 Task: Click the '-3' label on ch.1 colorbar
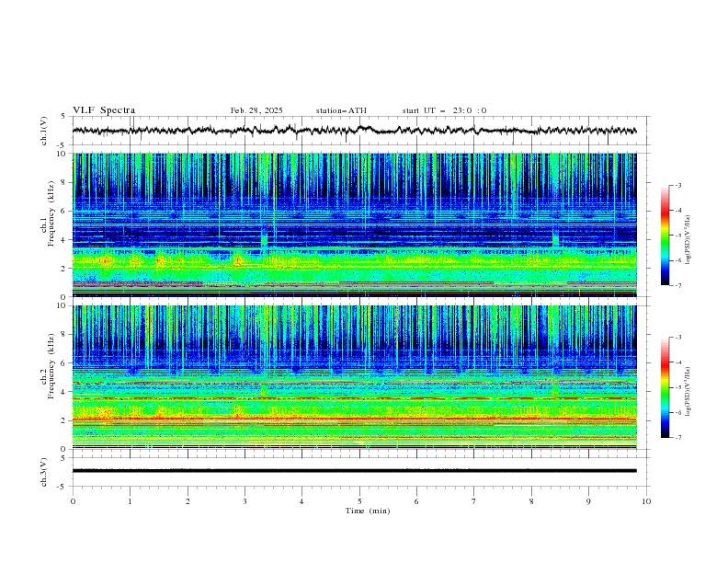pos(677,185)
